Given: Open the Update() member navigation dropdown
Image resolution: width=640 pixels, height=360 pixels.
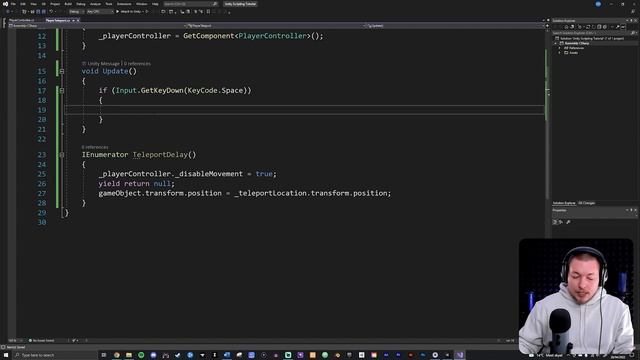Looking at the screenshot, I should (455, 26).
